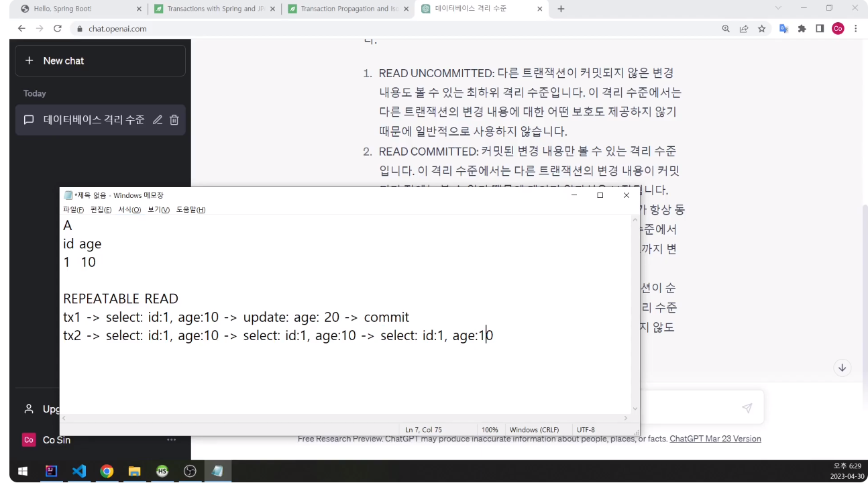868x483 pixels.
Task: Open the Windows Start menu
Action: tap(23, 471)
